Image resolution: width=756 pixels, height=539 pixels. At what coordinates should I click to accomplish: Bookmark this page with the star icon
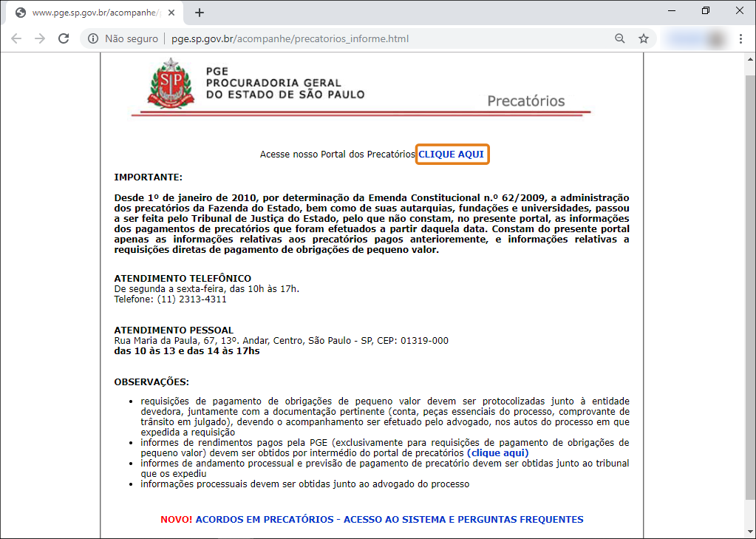tap(644, 38)
